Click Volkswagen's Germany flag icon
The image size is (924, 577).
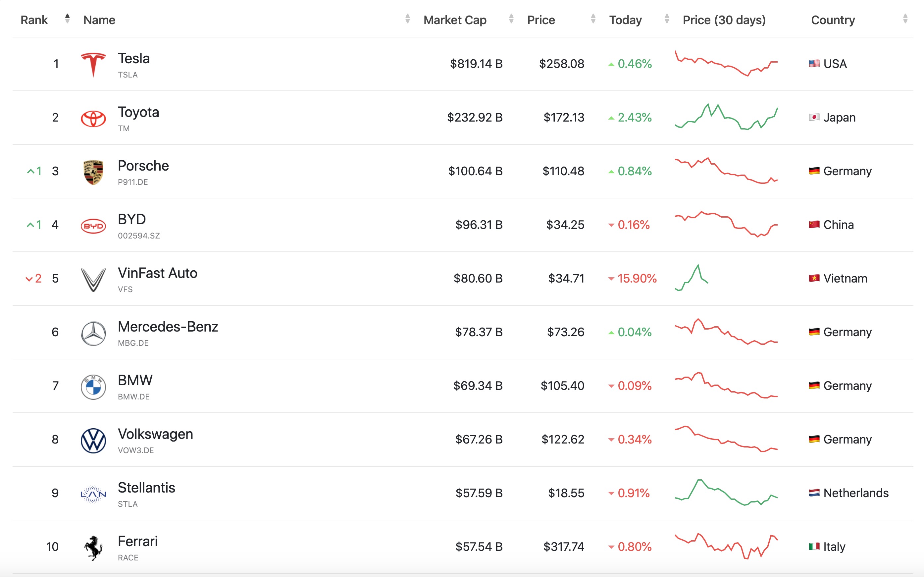[x=814, y=439]
